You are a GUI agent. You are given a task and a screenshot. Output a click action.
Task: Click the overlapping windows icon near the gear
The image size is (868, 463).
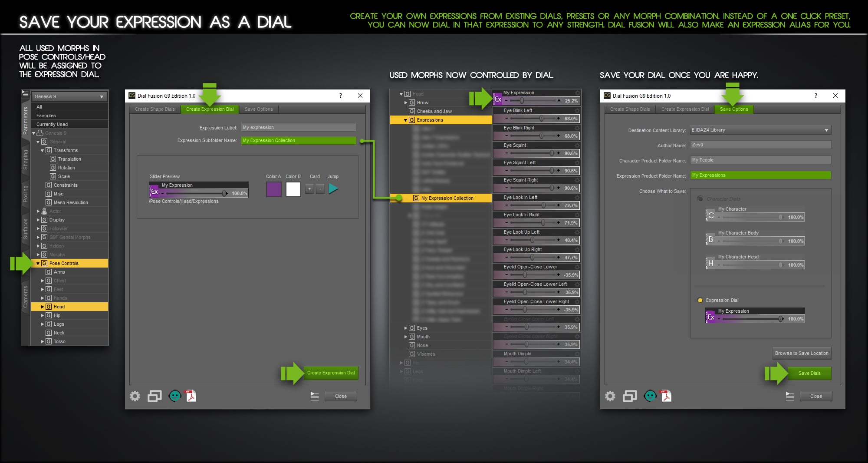click(x=154, y=396)
